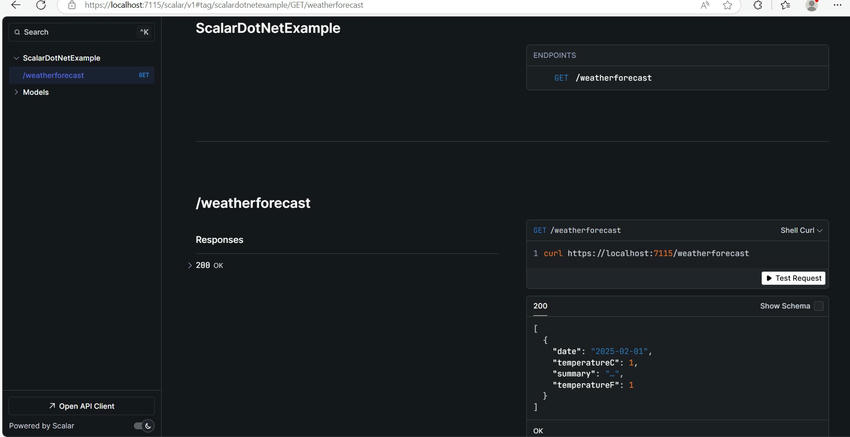This screenshot has width=850, height=437.
Task: Expand the 200 OK response
Action: [190, 266]
